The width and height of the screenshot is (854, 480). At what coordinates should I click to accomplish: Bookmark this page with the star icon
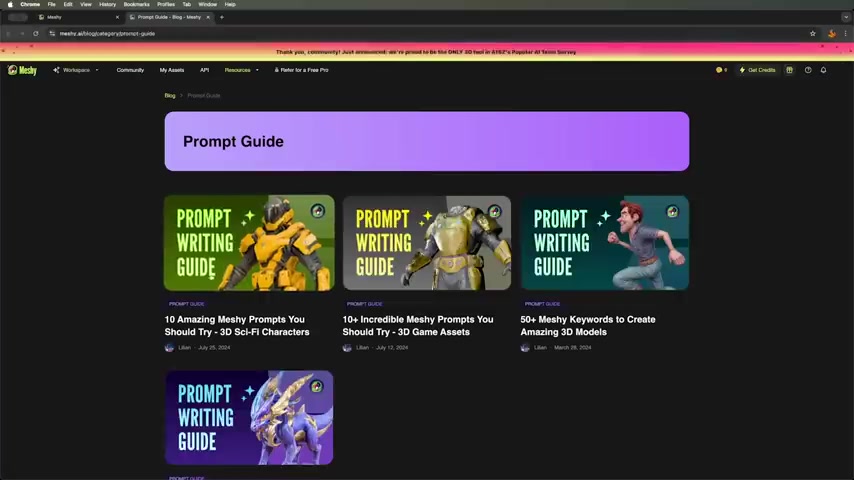coord(813,34)
